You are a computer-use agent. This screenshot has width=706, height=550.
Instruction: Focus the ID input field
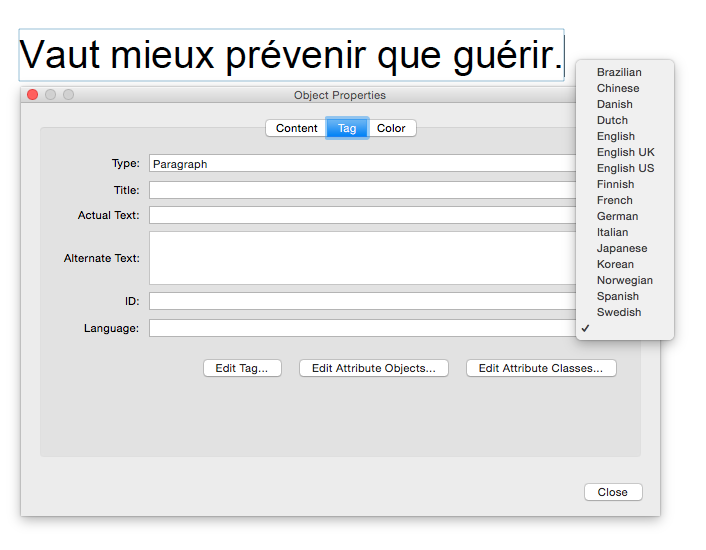362,301
